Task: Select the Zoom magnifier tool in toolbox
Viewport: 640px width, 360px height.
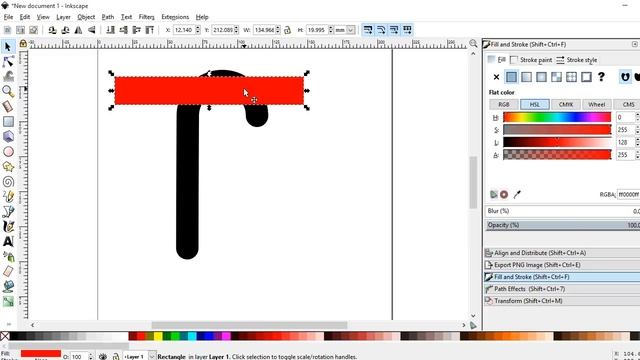Action: [8, 91]
